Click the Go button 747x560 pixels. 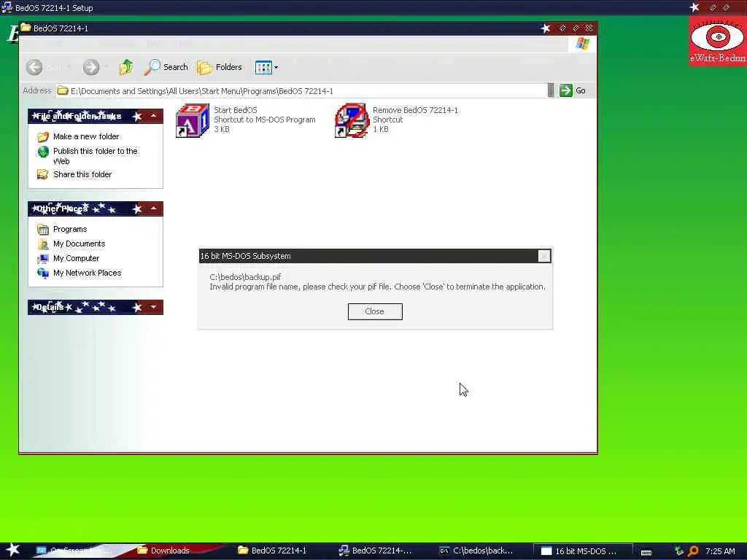coord(573,90)
